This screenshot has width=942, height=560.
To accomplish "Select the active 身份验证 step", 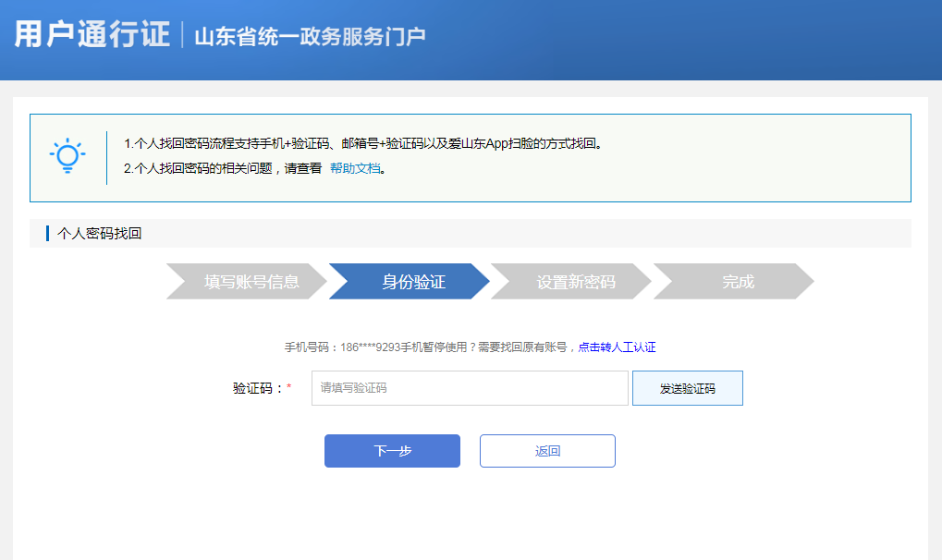I will (x=411, y=282).
